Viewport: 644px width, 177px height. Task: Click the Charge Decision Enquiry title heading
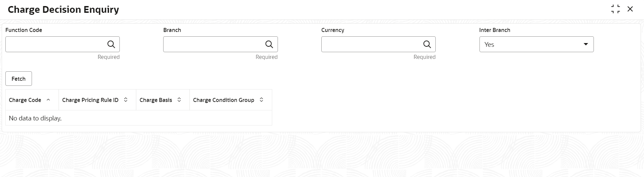click(x=63, y=9)
